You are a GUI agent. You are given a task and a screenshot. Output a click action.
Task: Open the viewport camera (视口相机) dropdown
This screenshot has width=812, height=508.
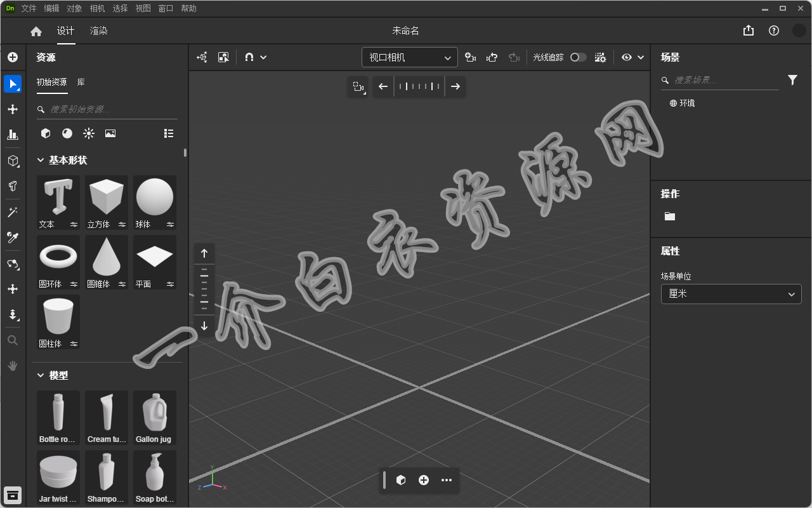409,57
